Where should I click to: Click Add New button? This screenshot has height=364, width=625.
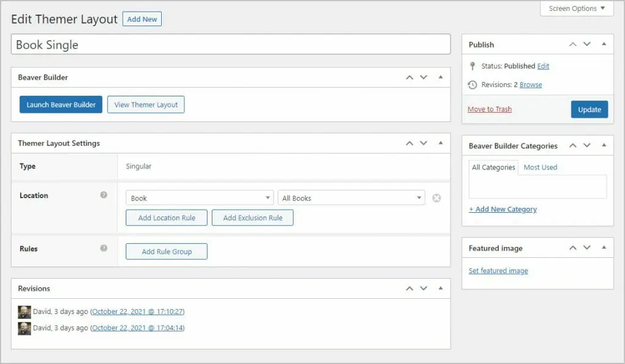[142, 19]
